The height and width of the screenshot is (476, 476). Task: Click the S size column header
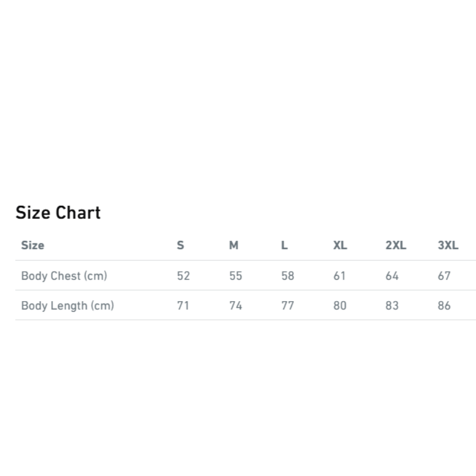pyautogui.click(x=180, y=245)
